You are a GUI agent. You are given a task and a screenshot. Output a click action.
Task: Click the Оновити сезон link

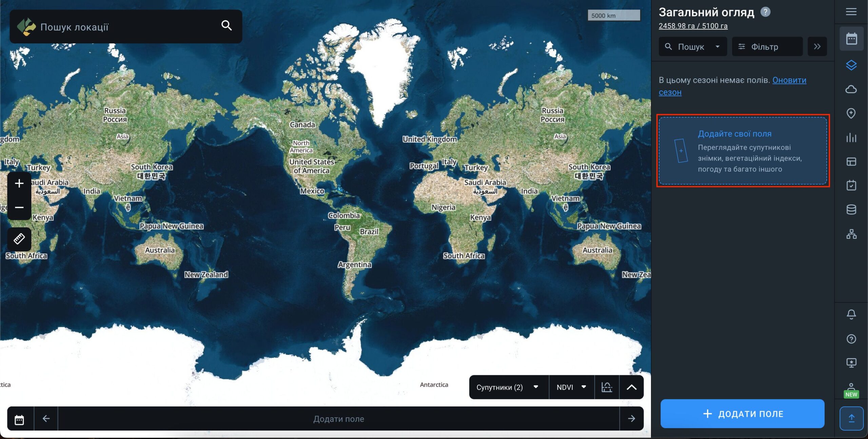(789, 80)
